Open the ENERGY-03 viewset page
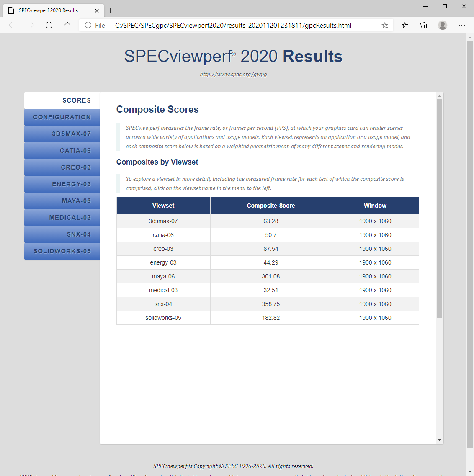474x476 pixels. [62, 184]
